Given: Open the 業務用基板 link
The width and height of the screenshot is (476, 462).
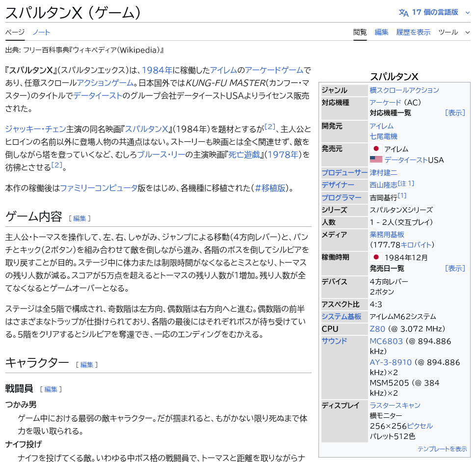Looking at the screenshot, I should click(387, 235).
